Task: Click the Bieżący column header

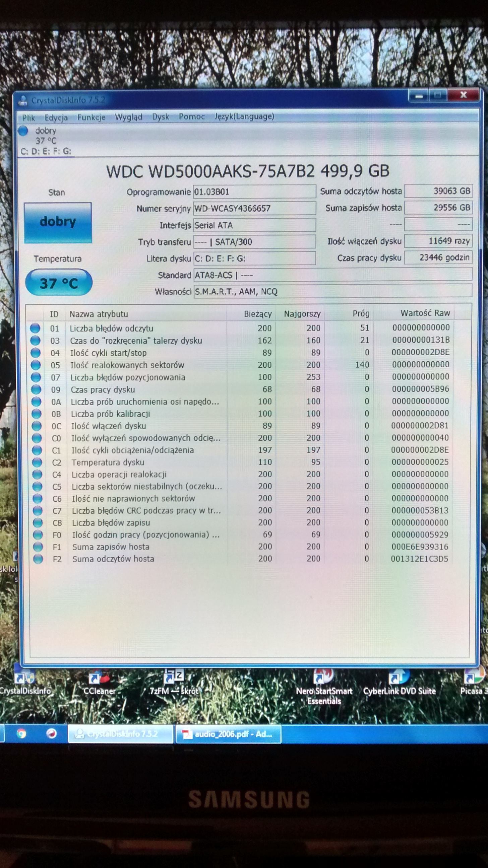Action: point(251,314)
